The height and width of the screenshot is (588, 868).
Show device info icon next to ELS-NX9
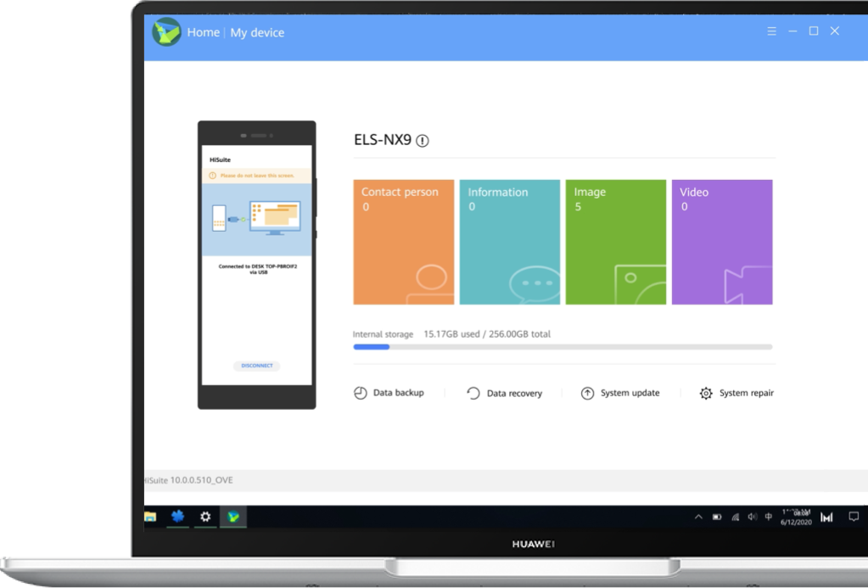pos(423,141)
